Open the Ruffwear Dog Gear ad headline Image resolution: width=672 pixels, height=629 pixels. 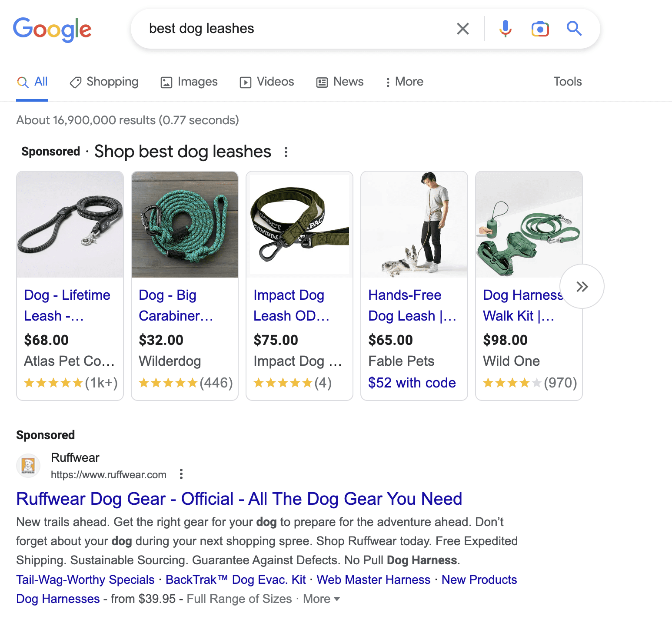click(239, 499)
